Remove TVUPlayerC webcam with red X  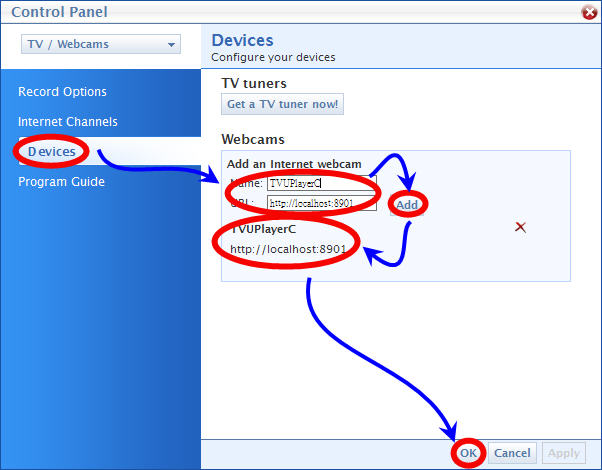point(520,227)
